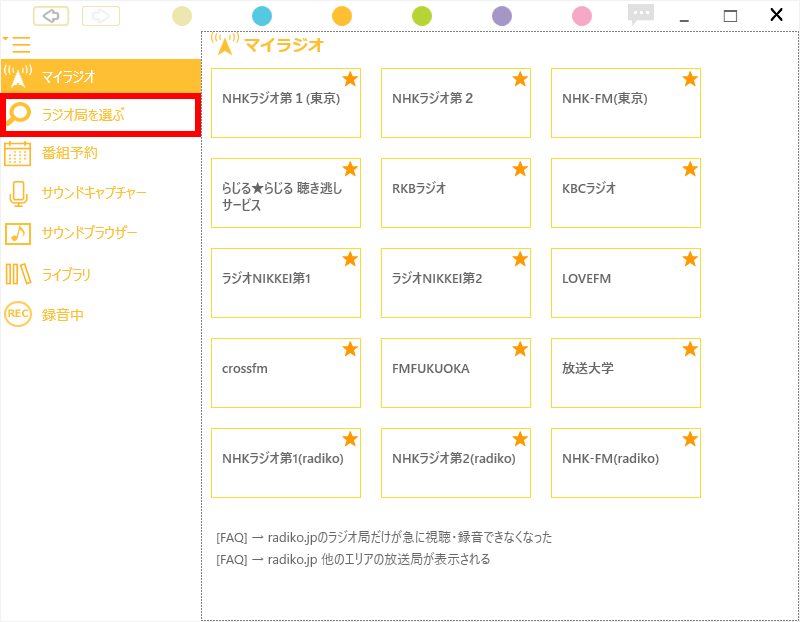Screen dimensions: 800x622
Task: Open the NHKラジオ第1(radiko) station tile
Action: point(286,463)
